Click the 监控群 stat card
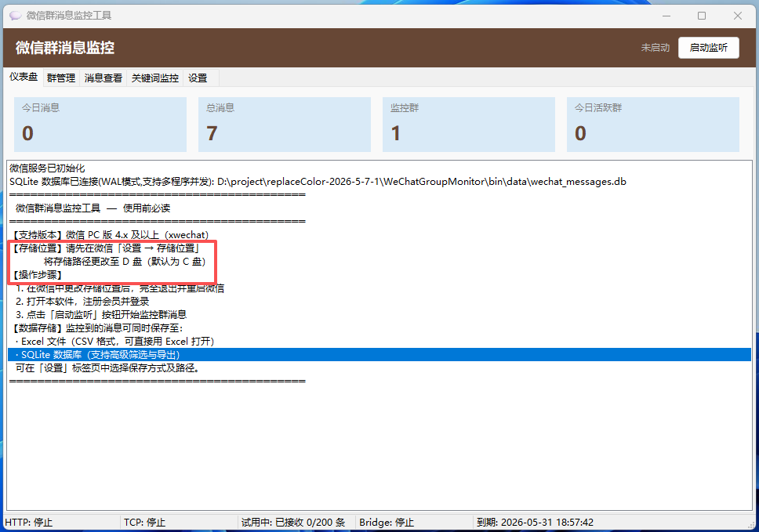This screenshot has height=532, width=759. coord(469,125)
